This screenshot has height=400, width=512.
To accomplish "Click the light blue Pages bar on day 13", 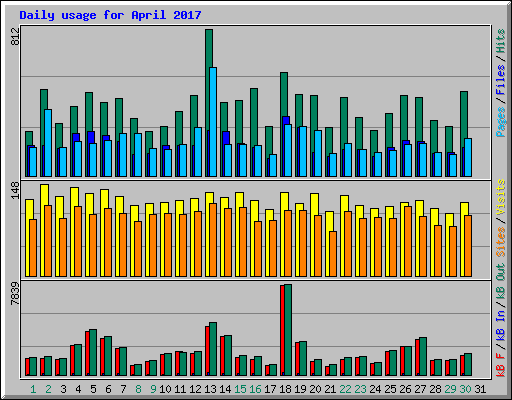I will point(213,122).
